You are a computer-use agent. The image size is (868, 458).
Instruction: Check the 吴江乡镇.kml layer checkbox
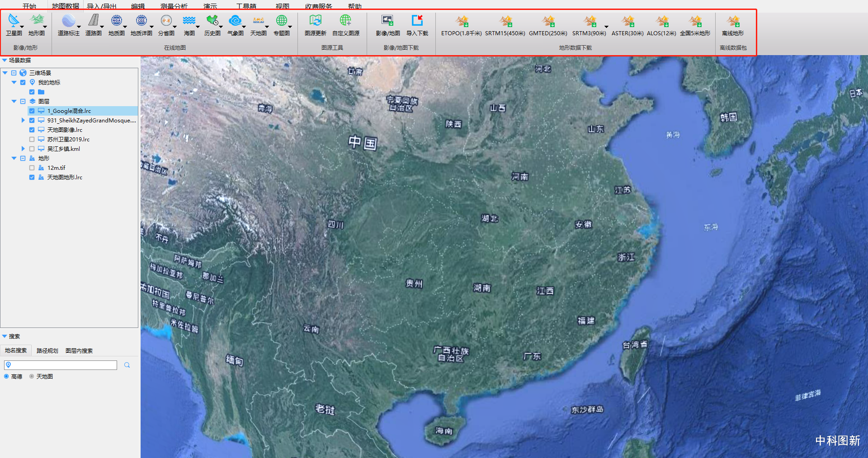[x=32, y=149]
